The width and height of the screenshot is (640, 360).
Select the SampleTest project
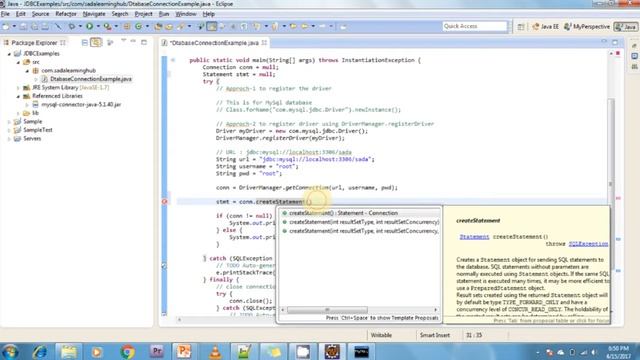[38, 130]
